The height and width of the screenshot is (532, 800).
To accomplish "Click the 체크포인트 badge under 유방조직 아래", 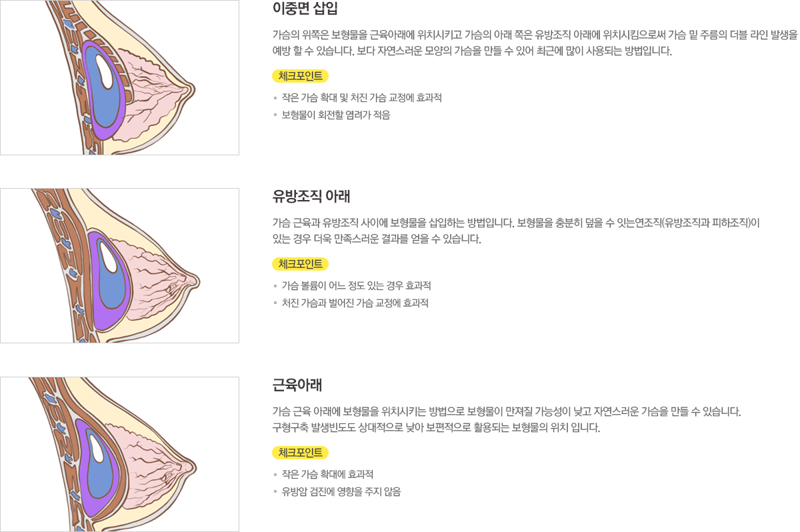I will [x=300, y=264].
